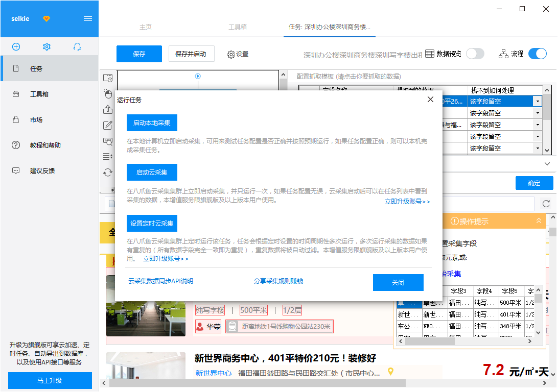Open dropdown in highlighted 该字段留空 row

click(538, 101)
